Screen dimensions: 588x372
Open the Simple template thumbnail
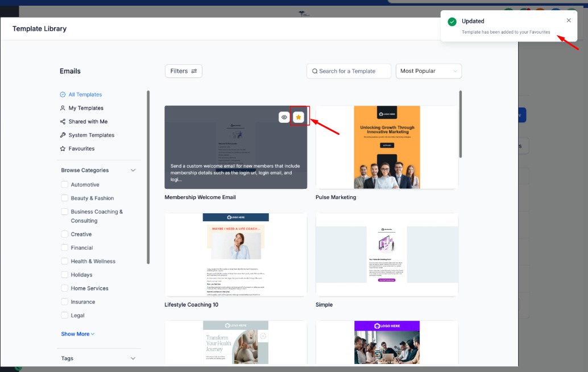point(387,255)
